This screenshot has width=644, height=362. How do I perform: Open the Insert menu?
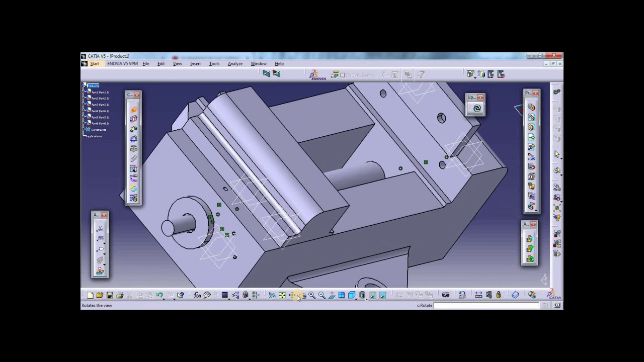(195, 64)
